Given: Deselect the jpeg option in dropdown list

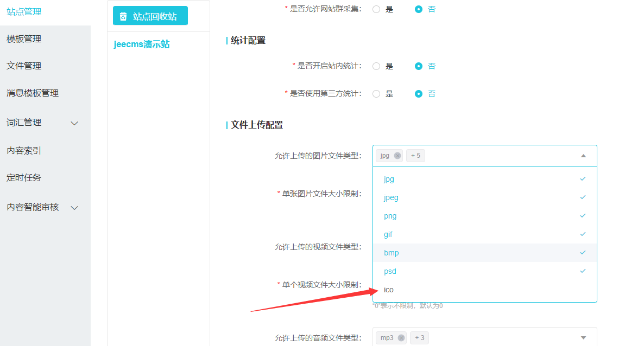Looking at the screenshot, I should tap(485, 197).
